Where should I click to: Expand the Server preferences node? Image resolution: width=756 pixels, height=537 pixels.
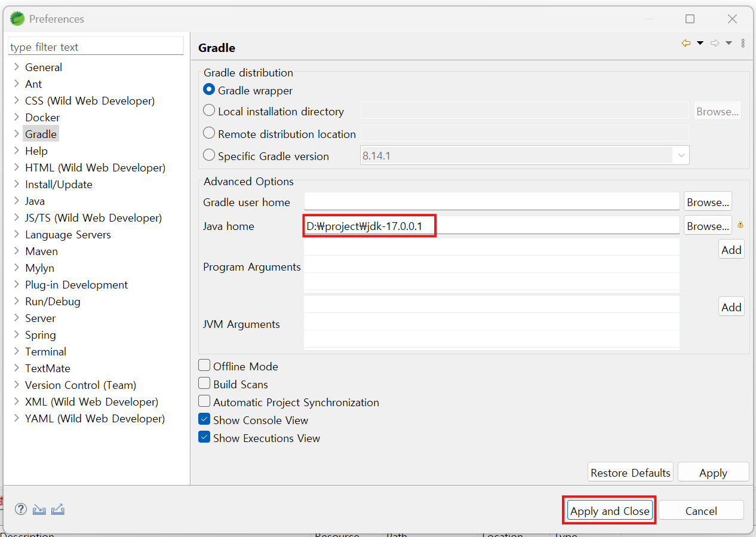[16, 318]
